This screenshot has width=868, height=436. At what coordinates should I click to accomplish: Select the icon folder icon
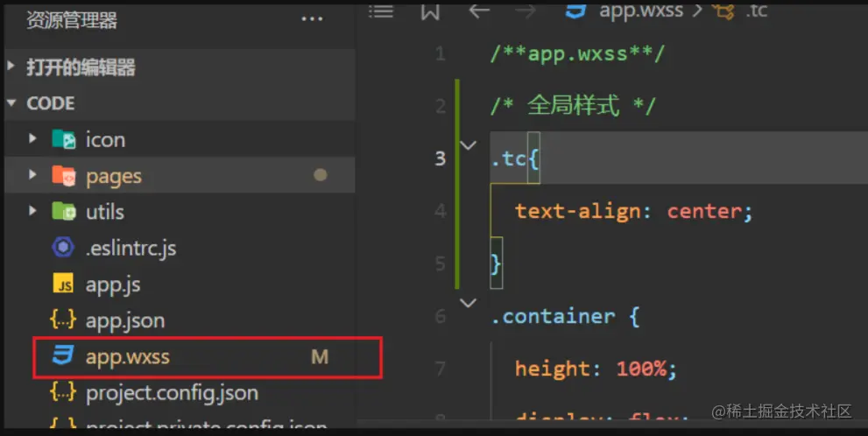click(x=64, y=139)
